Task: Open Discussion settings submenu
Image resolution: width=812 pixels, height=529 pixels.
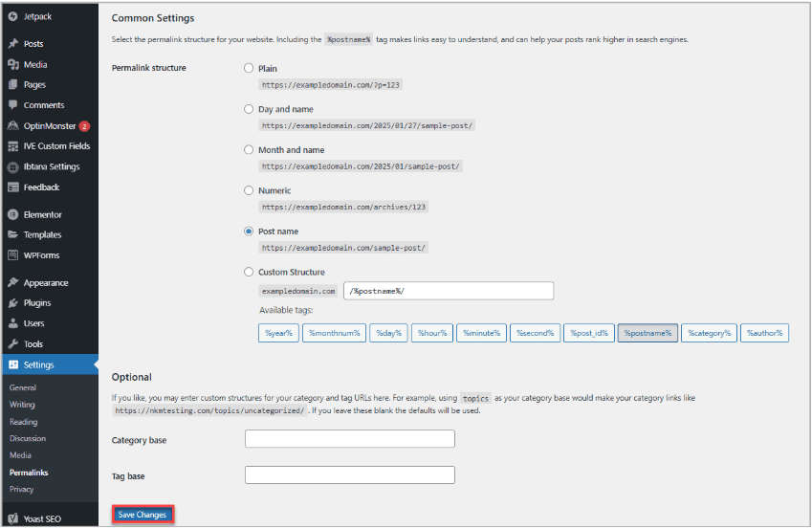Action: (28, 438)
